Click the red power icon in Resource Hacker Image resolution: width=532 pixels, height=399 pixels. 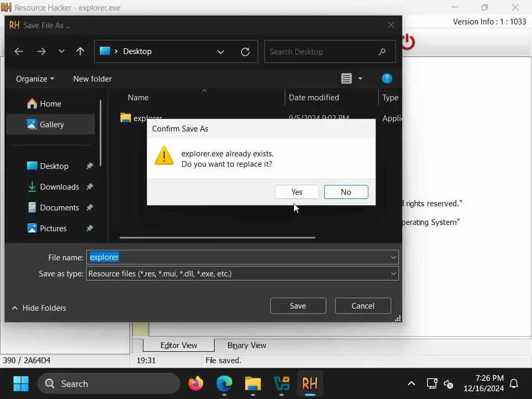pyautogui.click(x=409, y=42)
